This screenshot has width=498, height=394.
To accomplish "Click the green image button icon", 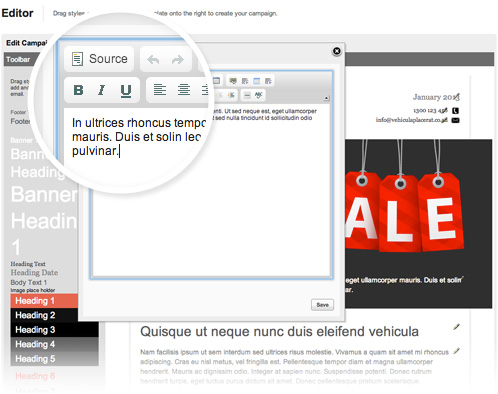I will click(x=233, y=81).
